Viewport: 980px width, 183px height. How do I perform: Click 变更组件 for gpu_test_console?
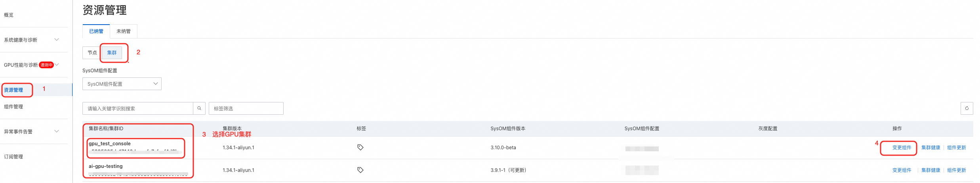tap(902, 148)
